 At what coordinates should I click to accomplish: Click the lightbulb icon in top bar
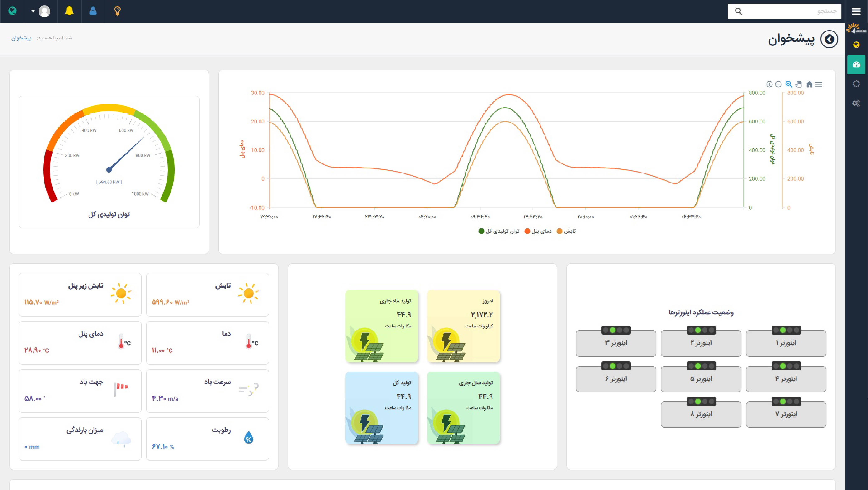pos(117,11)
